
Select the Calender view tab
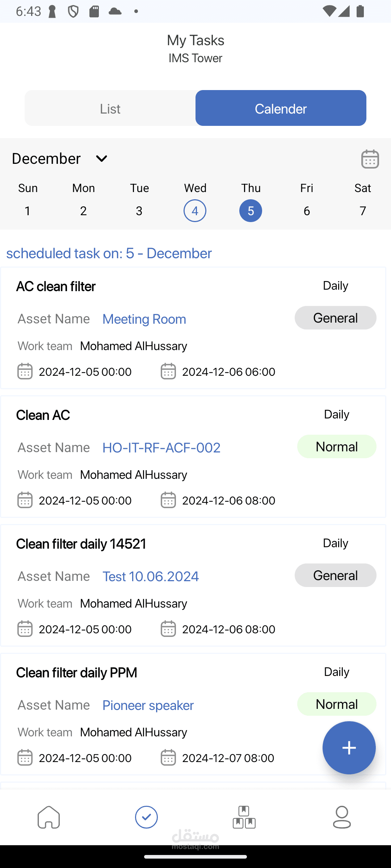coord(281,108)
